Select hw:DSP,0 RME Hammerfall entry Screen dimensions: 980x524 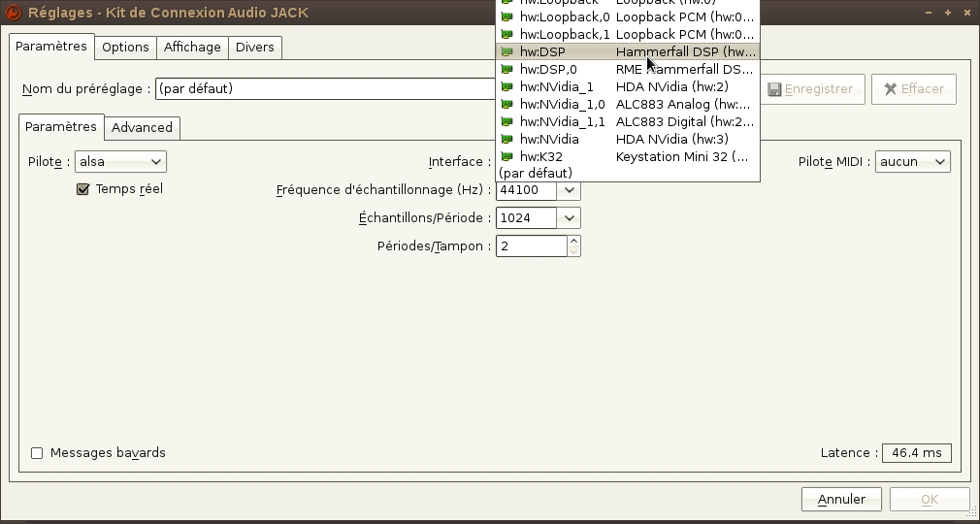coord(628,70)
